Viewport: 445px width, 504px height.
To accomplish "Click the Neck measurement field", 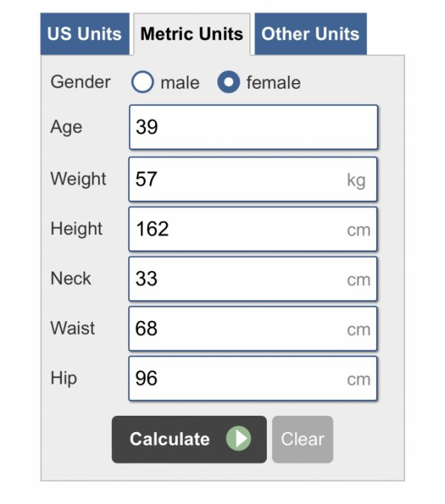I will point(237,279).
